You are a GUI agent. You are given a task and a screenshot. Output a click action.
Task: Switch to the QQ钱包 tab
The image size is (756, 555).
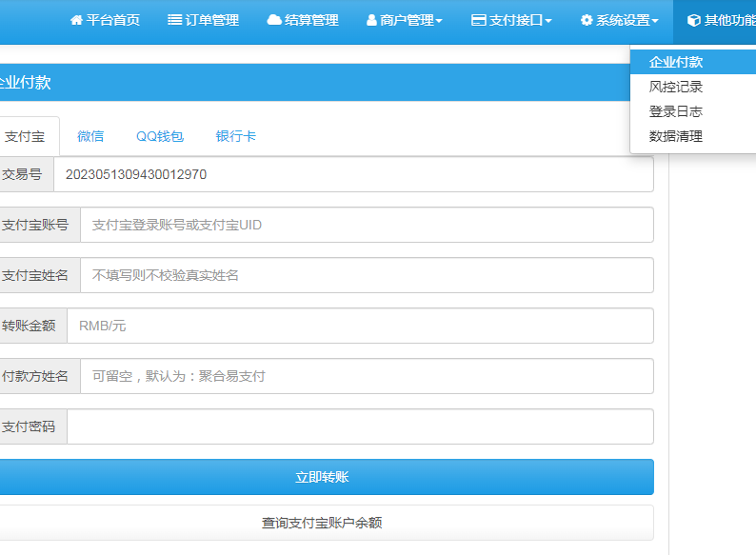tap(160, 136)
